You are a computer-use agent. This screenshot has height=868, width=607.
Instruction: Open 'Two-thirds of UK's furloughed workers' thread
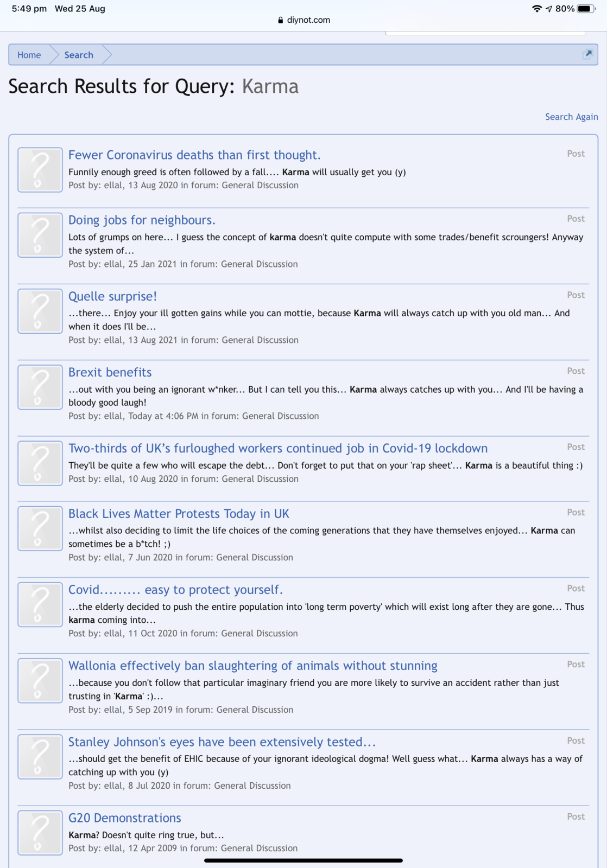[x=278, y=448]
